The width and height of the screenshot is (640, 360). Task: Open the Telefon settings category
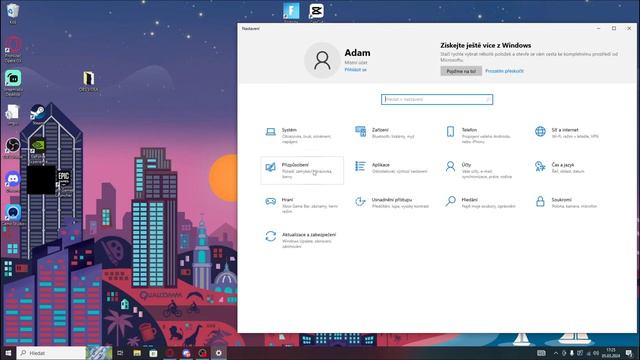pos(482,136)
